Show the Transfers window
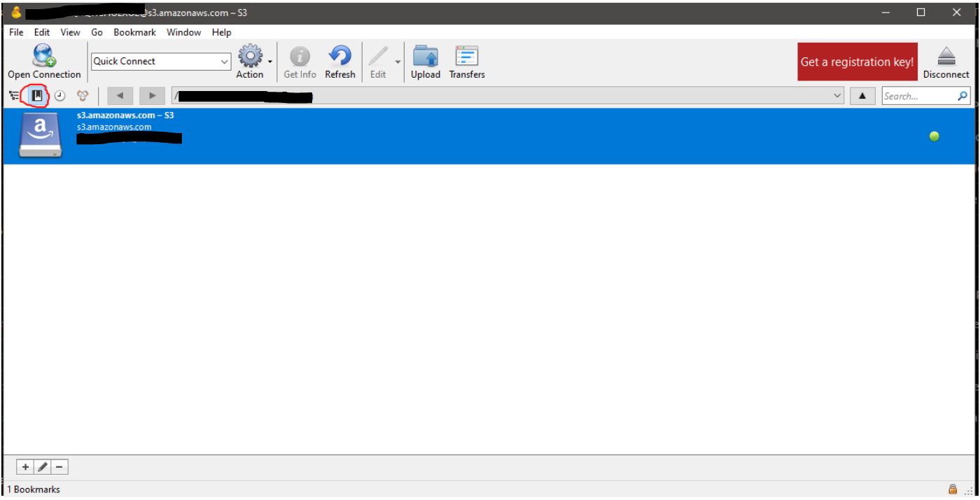980x500 pixels. (466, 56)
